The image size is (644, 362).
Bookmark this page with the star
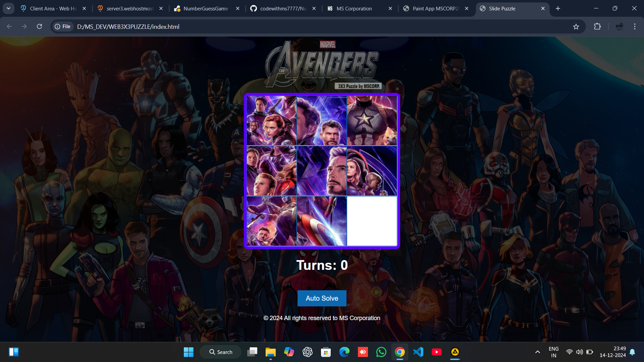pos(576,26)
